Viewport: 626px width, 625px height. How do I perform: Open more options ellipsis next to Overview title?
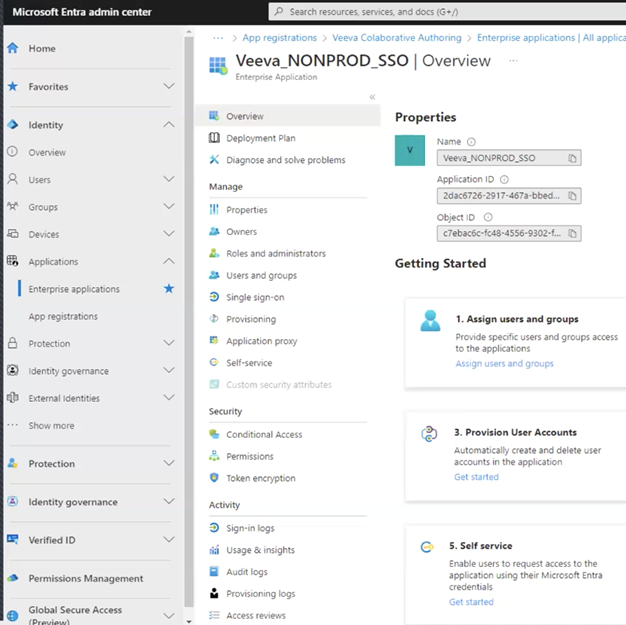click(x=513, y=61)
